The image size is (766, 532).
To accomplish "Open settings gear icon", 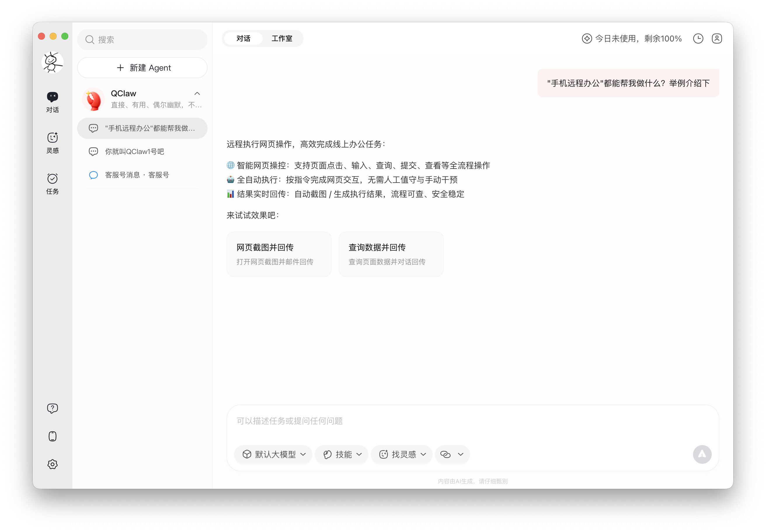I will click(x=52, y=464).
